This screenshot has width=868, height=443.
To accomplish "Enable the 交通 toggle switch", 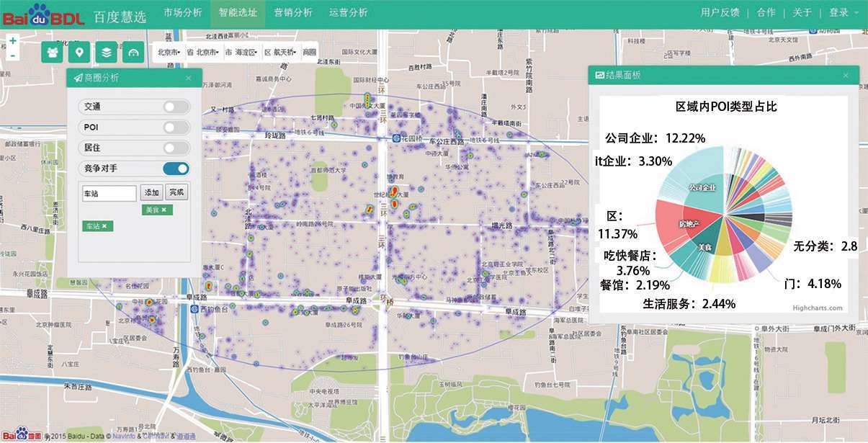I will coord(176,107).
